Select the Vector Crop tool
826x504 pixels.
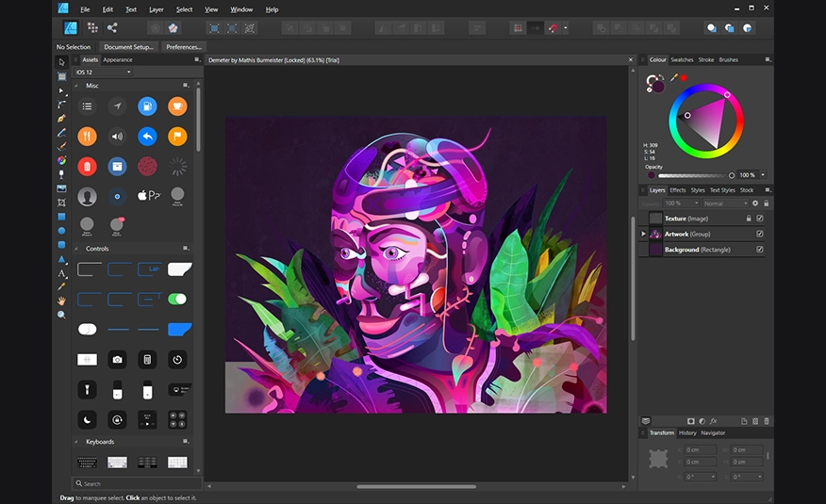click(x=61, y=203)
